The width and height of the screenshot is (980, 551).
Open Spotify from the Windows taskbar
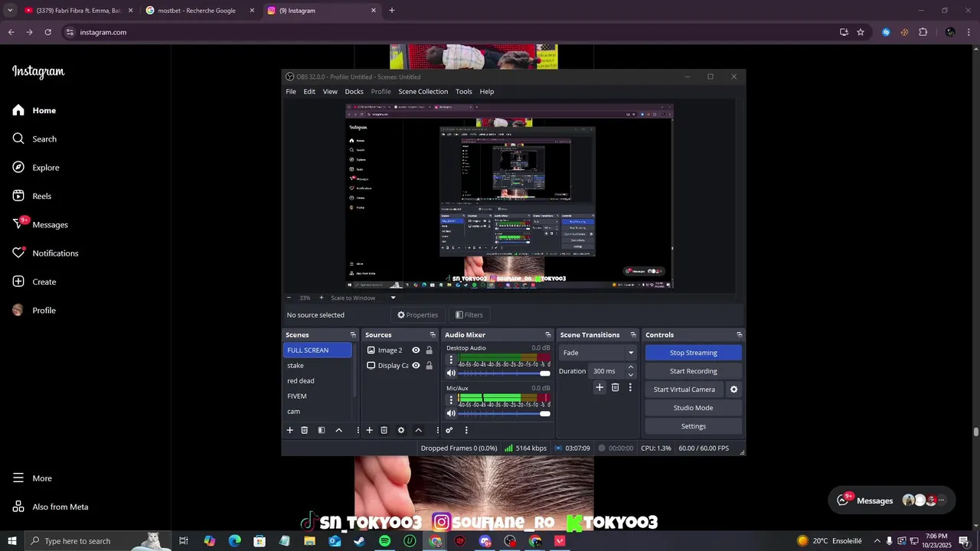(384, 541)
